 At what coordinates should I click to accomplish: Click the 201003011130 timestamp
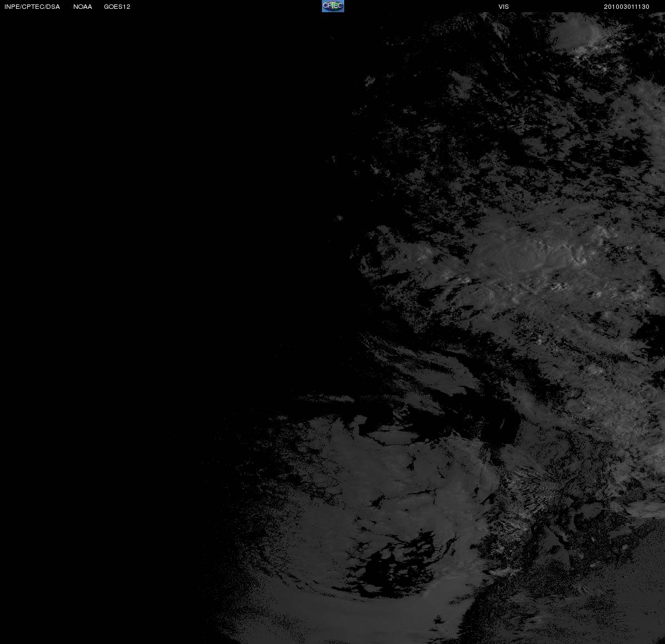pos(626,7)
